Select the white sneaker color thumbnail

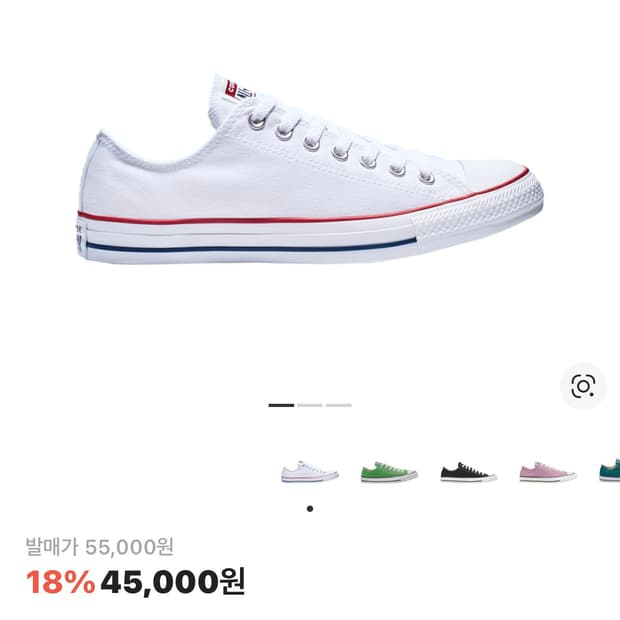310,472
